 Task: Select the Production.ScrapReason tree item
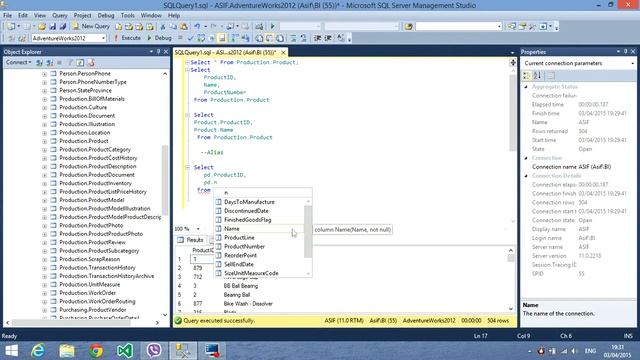click(x=89, y=259)
